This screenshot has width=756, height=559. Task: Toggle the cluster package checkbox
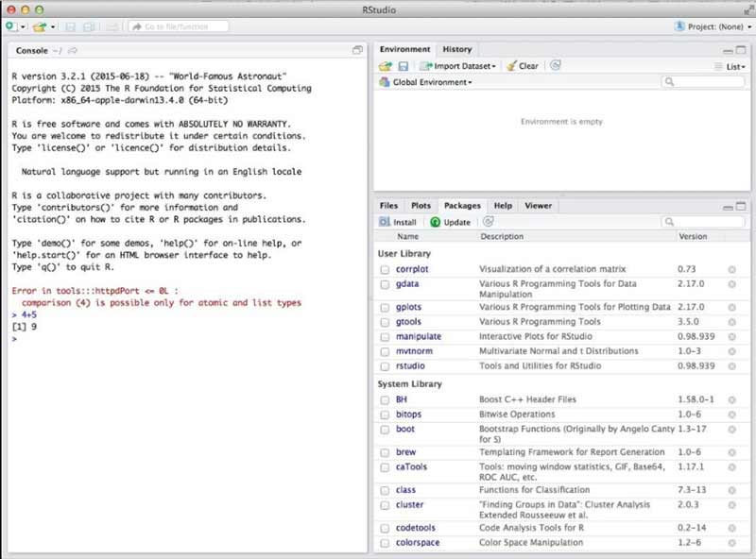385,505
